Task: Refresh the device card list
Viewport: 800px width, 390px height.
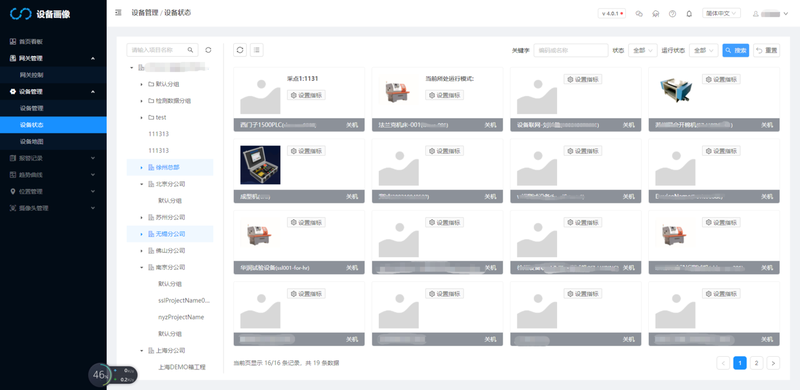Action: (240, 50)
